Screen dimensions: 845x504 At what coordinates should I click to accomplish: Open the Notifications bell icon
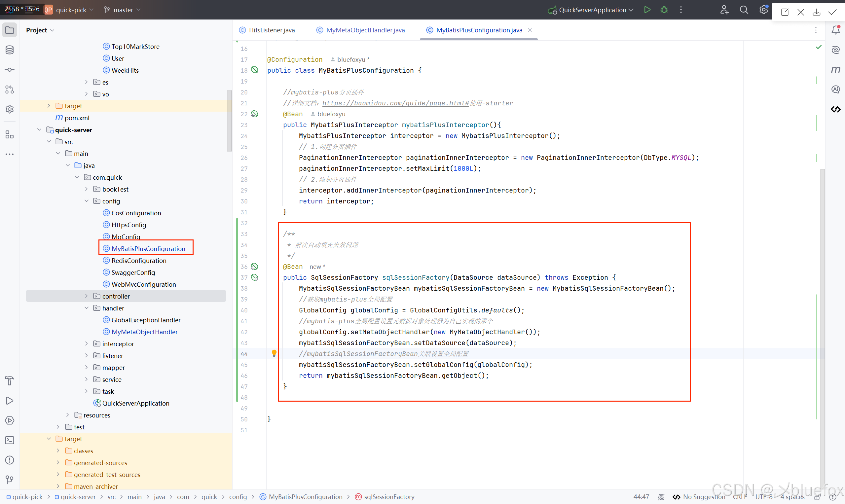click(x=835, y=30)
